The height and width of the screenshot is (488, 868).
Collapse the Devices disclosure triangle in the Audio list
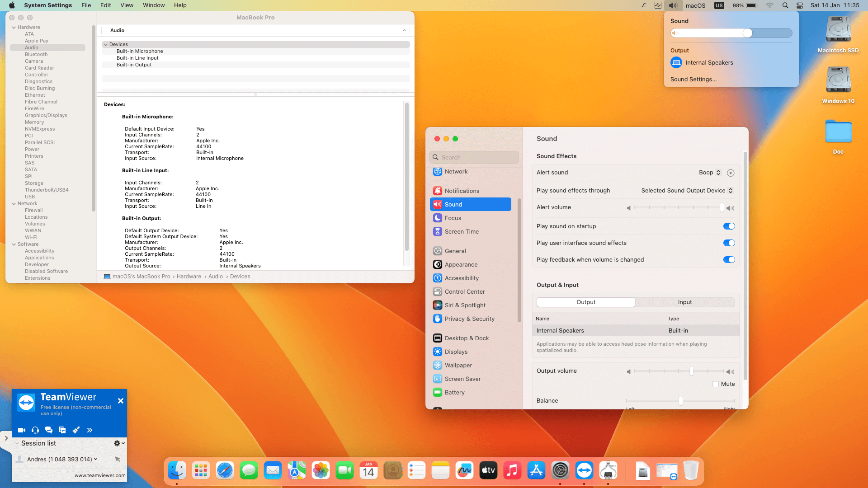(105, 45)
